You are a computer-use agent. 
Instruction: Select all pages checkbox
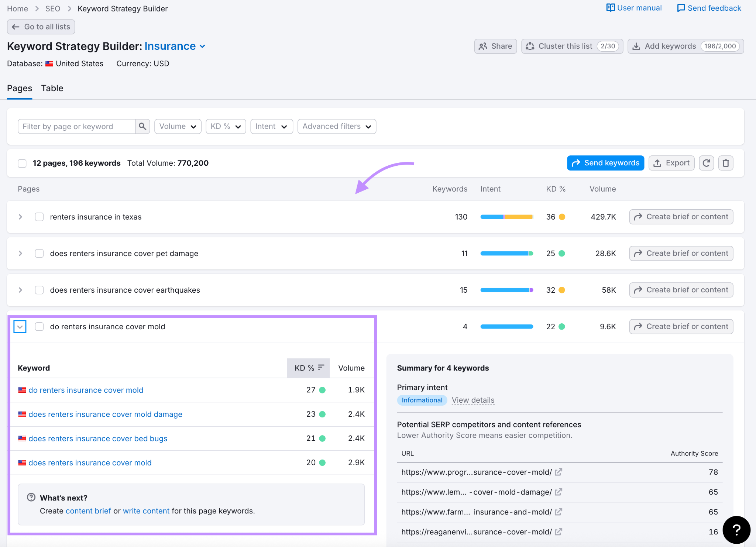tap(22, 164)
